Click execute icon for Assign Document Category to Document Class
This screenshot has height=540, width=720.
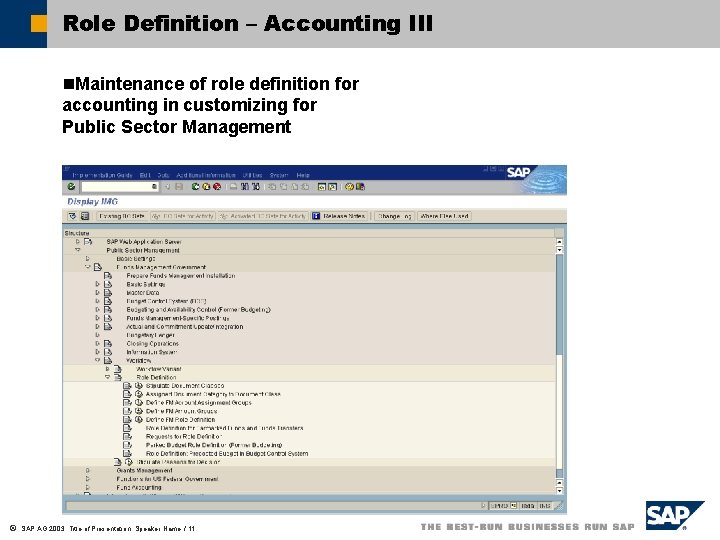click(139, 394)
